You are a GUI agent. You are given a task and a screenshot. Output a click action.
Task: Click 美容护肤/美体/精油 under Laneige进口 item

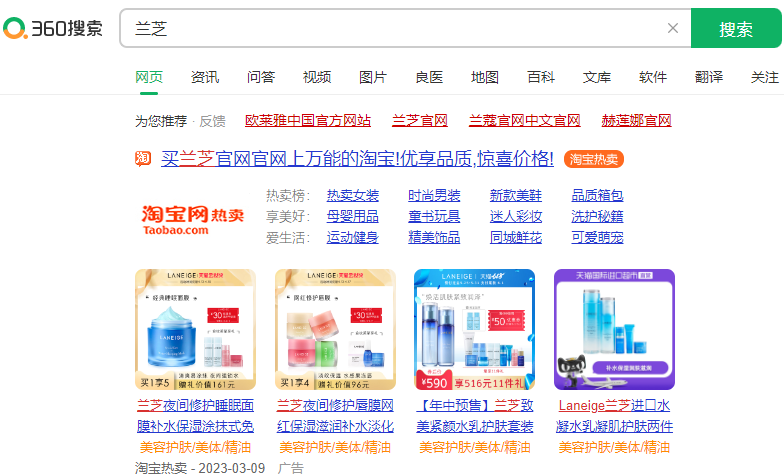[614, 447]
